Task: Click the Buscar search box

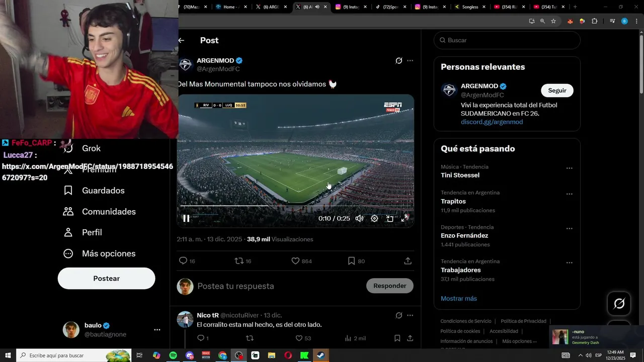Action: point(507,40)
